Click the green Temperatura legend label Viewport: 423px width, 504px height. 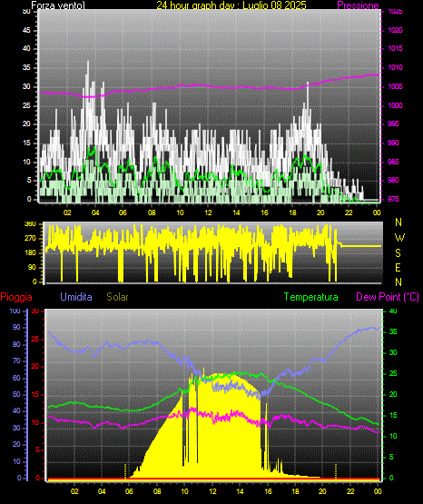pyautogui.click(x=311, y=297)
